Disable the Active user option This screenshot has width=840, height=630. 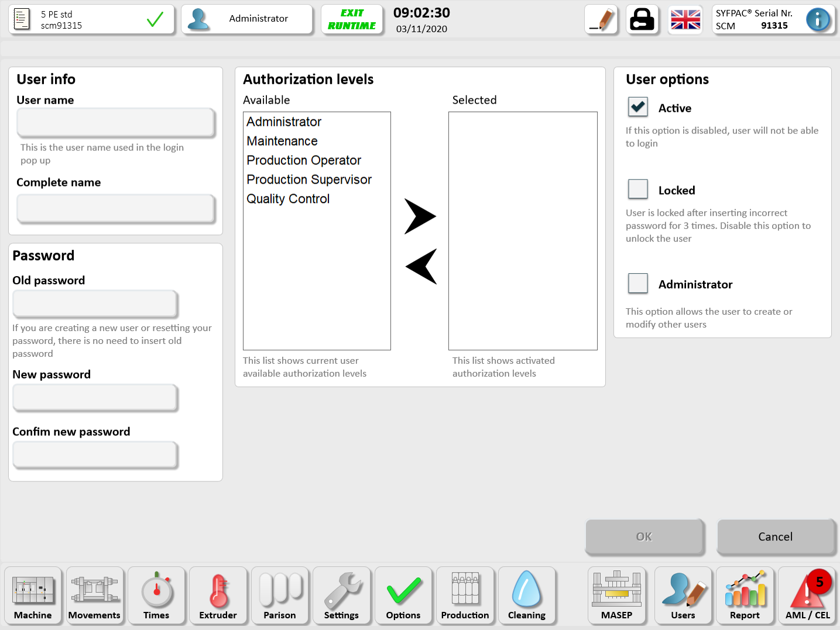[x=637, y=107]
